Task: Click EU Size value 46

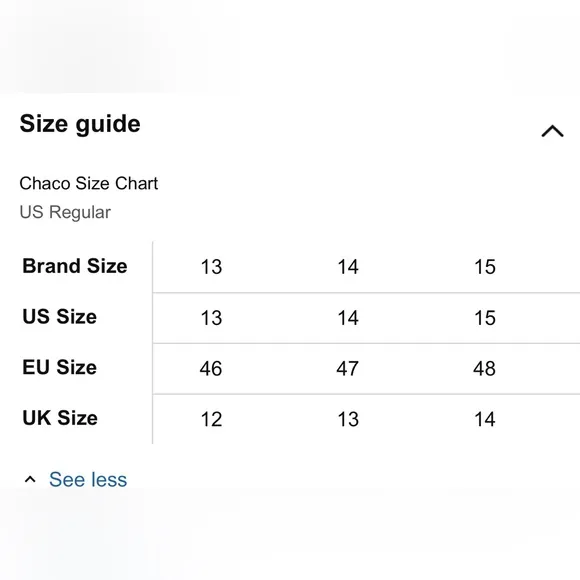Action: click(211, 368)
